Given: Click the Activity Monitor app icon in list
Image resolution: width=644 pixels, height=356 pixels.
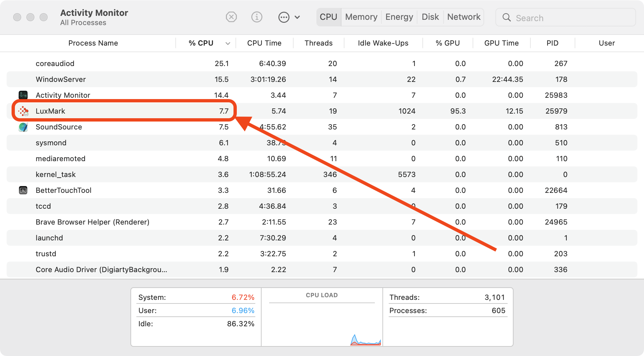Looking at the screenshot, I should (23, 95).
